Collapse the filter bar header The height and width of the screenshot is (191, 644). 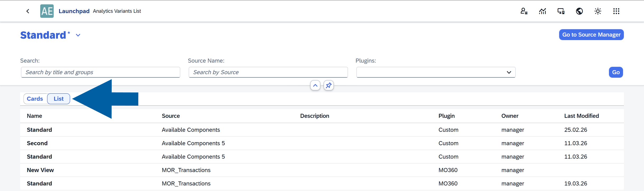click(315, 85)
